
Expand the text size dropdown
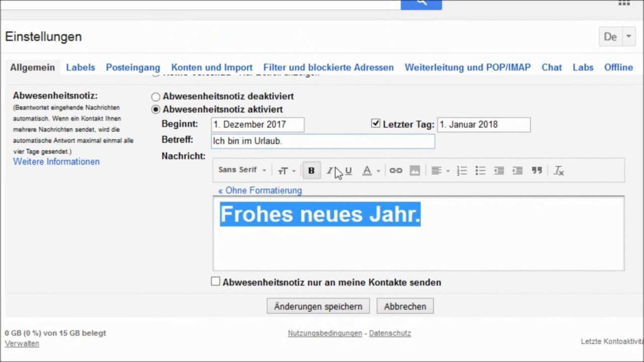[x=286, y=171]
